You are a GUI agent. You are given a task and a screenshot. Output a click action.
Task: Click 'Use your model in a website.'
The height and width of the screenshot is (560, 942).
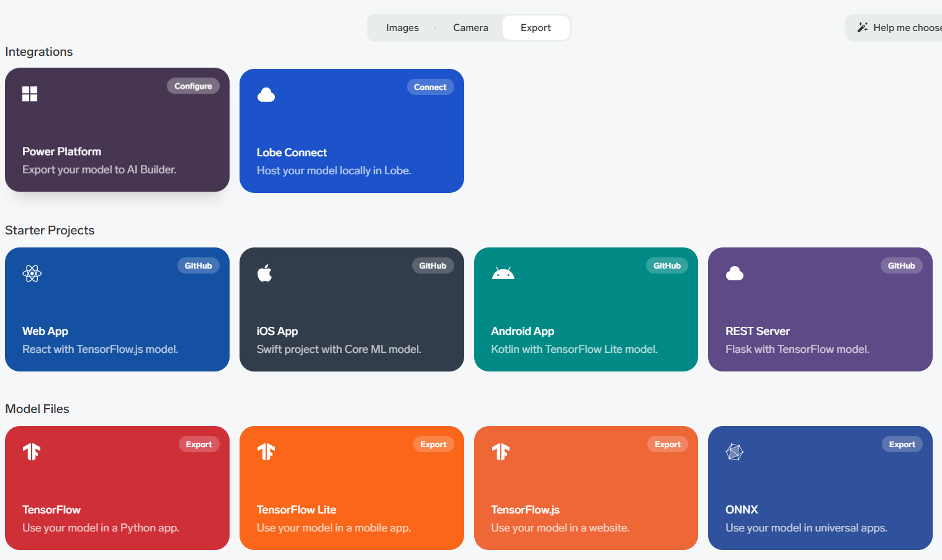[x=560, y=528]
